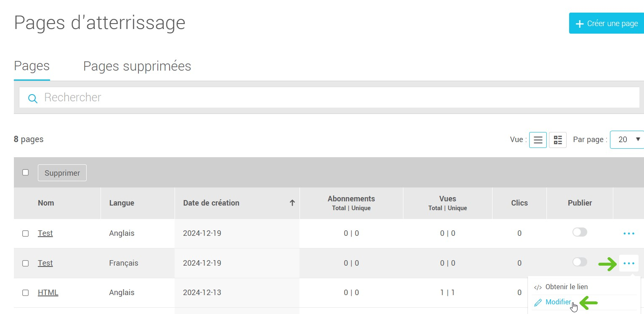Switch to list view icon

[x=538, y=140]
